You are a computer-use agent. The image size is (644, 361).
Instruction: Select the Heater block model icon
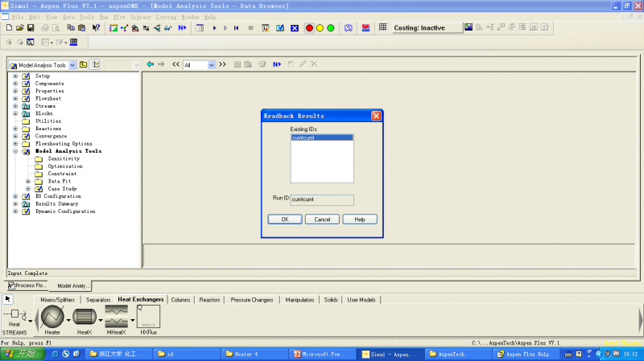point(52,317)
